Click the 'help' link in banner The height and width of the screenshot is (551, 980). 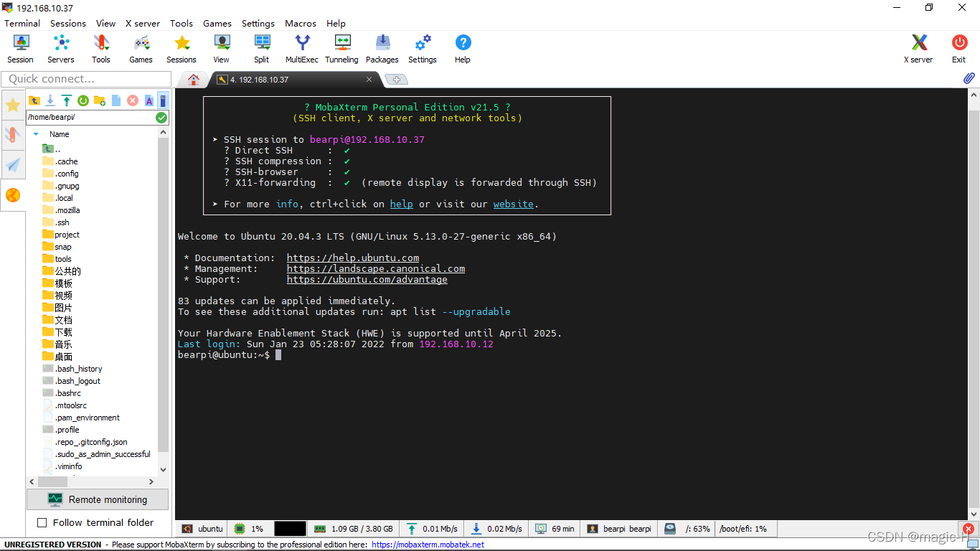[x=402, y=204]
